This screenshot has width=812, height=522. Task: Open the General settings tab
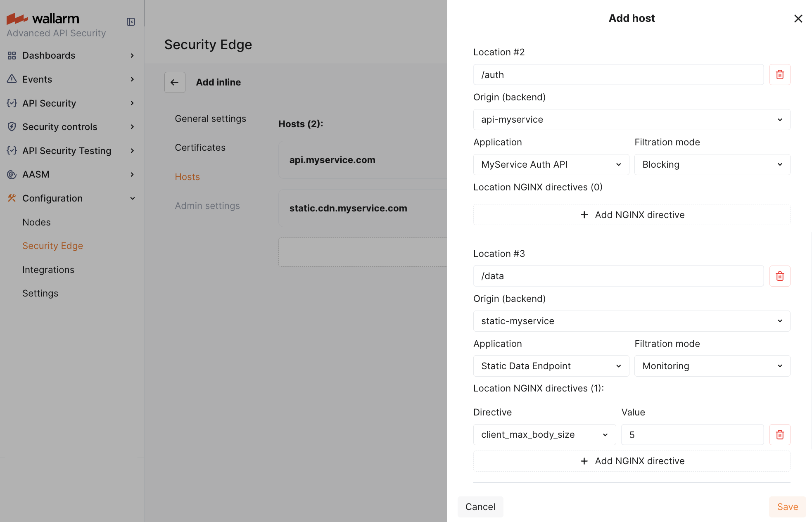click(210, 119)
